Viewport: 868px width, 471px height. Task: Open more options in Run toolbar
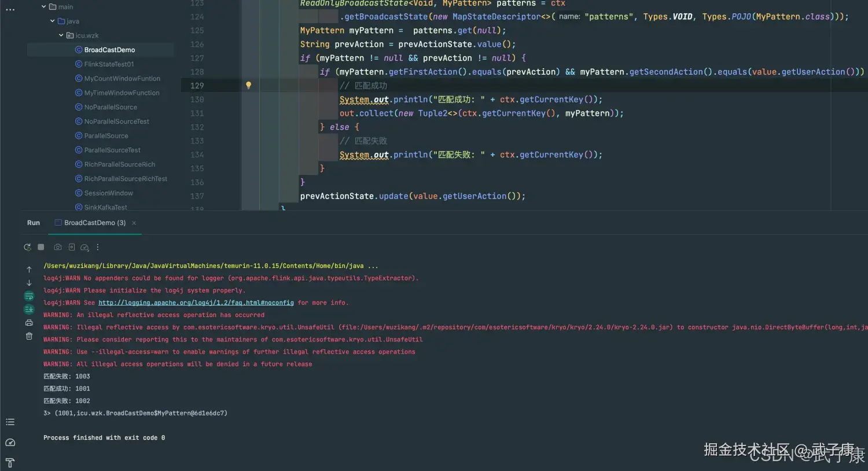98,247
